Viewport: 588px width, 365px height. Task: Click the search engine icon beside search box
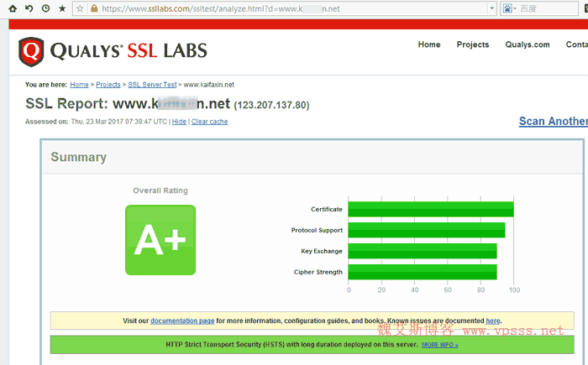(x=509, y=8)
